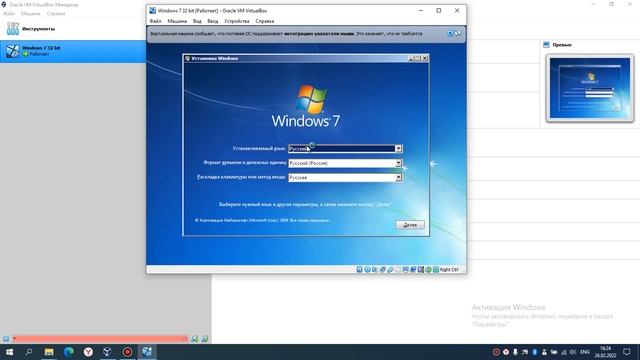Switch to running VM taskbar icon
The height and width of the screenshot is (360, 640).
147,352
